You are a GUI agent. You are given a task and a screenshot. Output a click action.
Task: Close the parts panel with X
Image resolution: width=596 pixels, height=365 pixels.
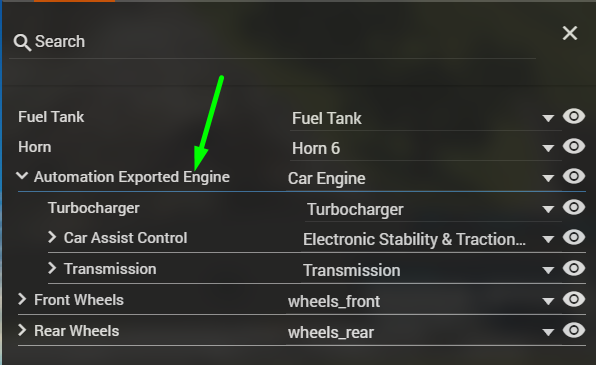click(x=570, y=33)
